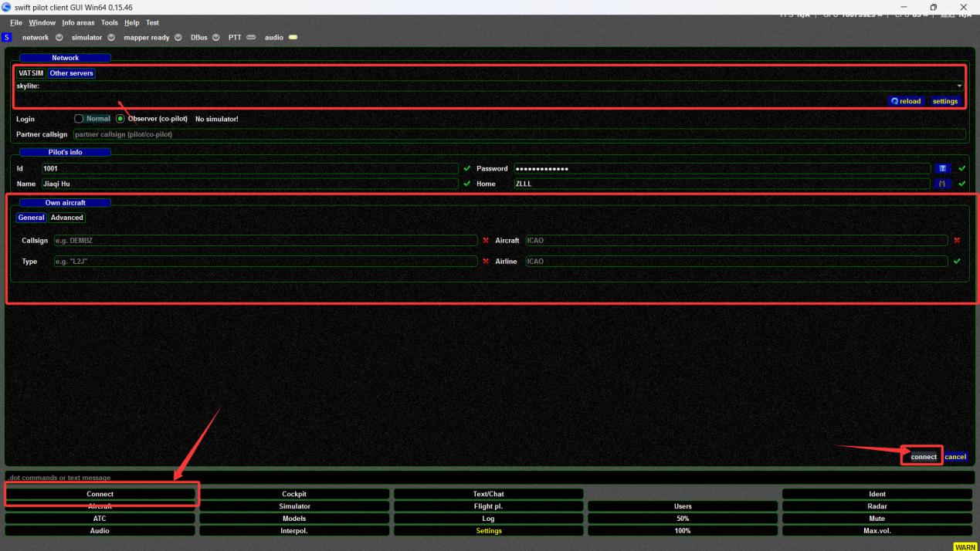Screen dimensions: 980x551
Task: Click the green check beside Airline ICAO field
Action: click(957, 261)
